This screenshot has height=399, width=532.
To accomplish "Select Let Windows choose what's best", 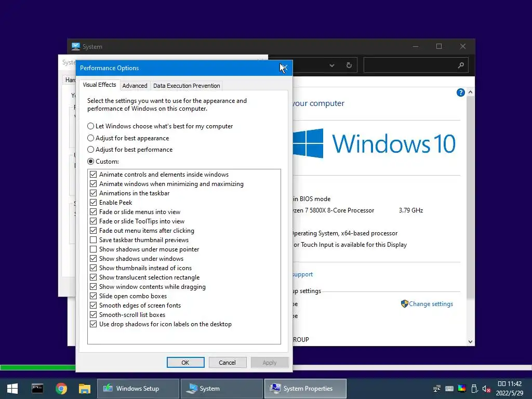I will coord(160,126).
